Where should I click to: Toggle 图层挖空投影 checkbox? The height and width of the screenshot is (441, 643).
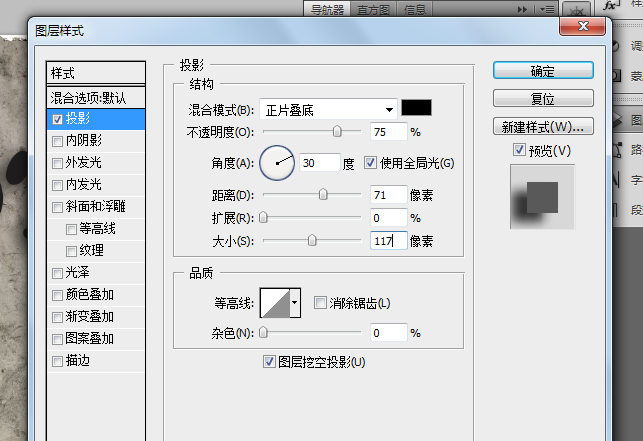pos(269,362)
